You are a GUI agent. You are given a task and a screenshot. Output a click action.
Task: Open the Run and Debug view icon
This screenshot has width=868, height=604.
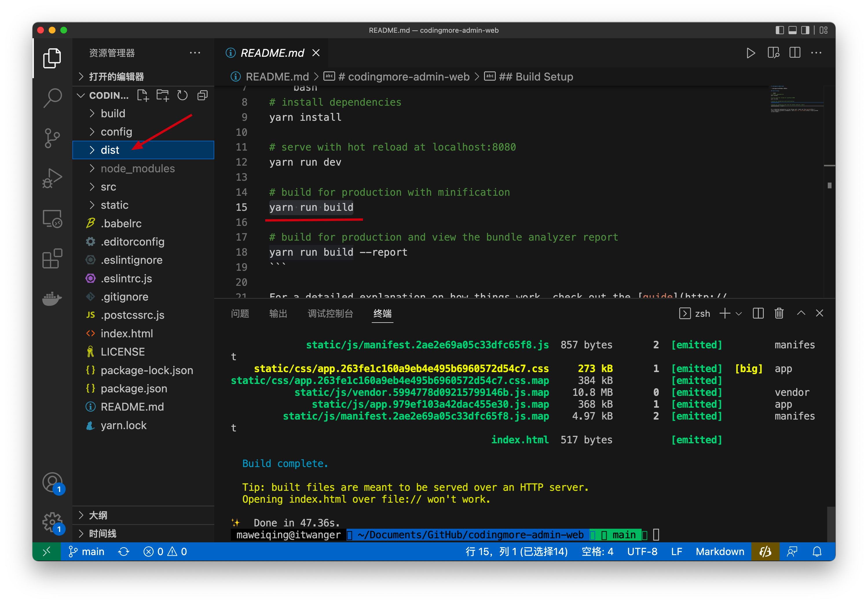[52, 178]
